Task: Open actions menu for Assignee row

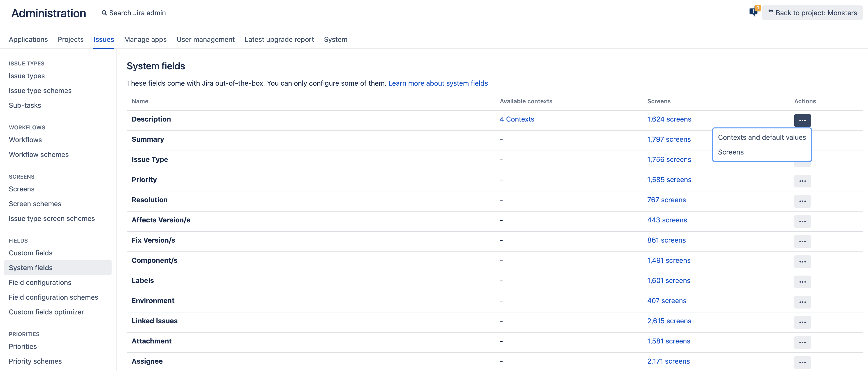Action: pos(802,363)
